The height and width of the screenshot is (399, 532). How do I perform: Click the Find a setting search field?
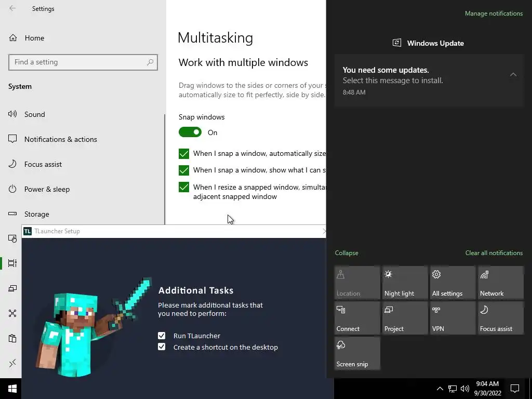(83, 62)
